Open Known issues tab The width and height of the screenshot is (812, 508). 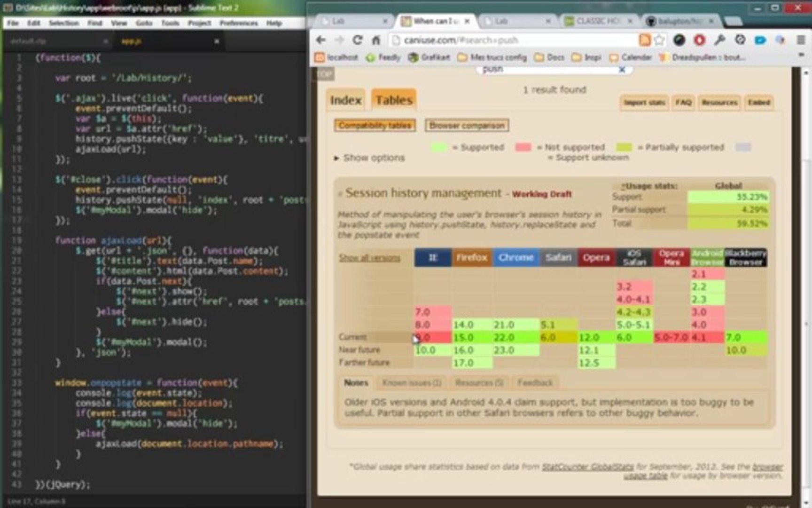pos(411,383)
